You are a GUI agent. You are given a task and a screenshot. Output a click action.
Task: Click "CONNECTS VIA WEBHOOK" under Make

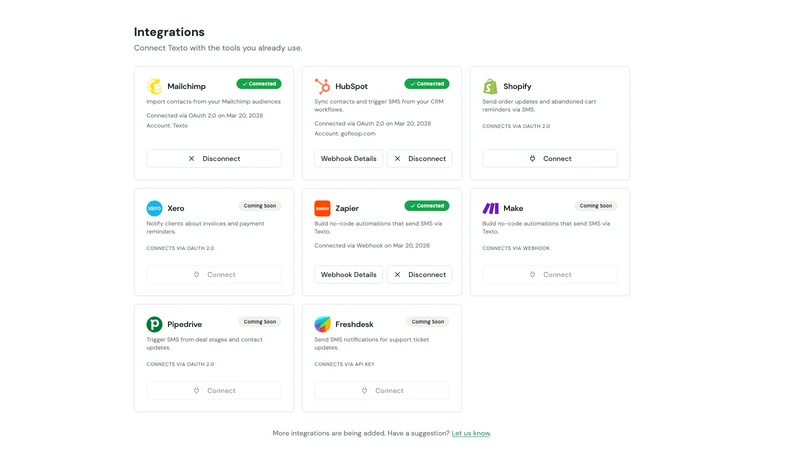pos(516,248)
